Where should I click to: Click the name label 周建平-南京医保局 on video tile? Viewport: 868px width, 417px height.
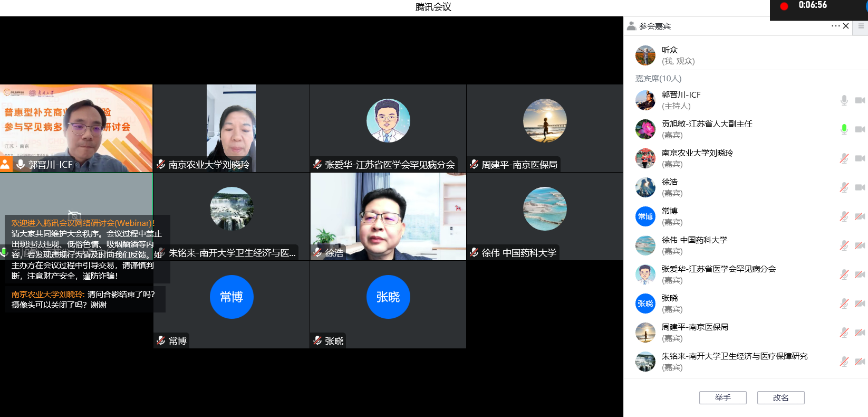(x=519, y=165)
